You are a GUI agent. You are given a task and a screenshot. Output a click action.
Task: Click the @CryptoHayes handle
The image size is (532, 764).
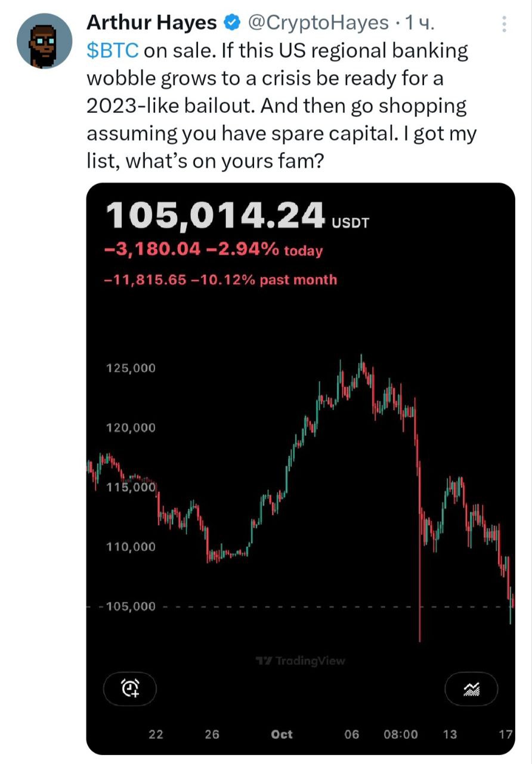[317, 23]
